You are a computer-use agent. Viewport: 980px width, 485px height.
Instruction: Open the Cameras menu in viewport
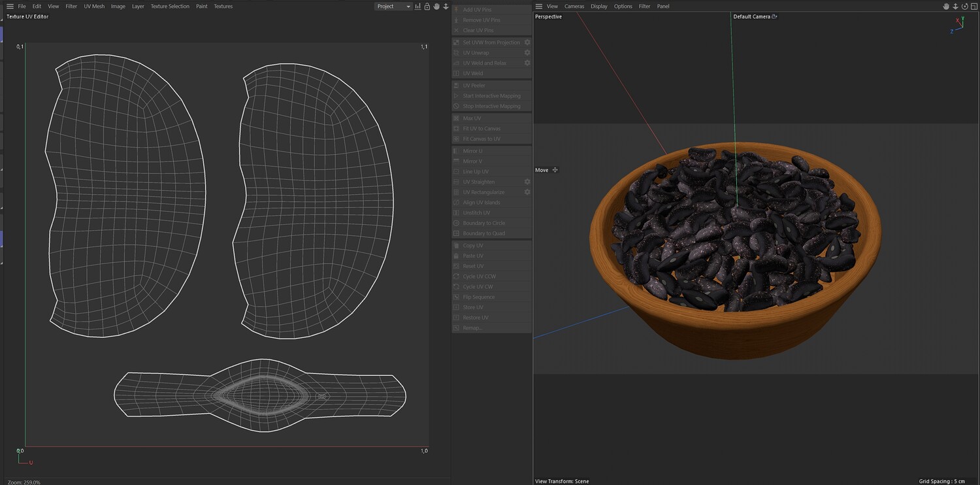[x=574, y=7]
